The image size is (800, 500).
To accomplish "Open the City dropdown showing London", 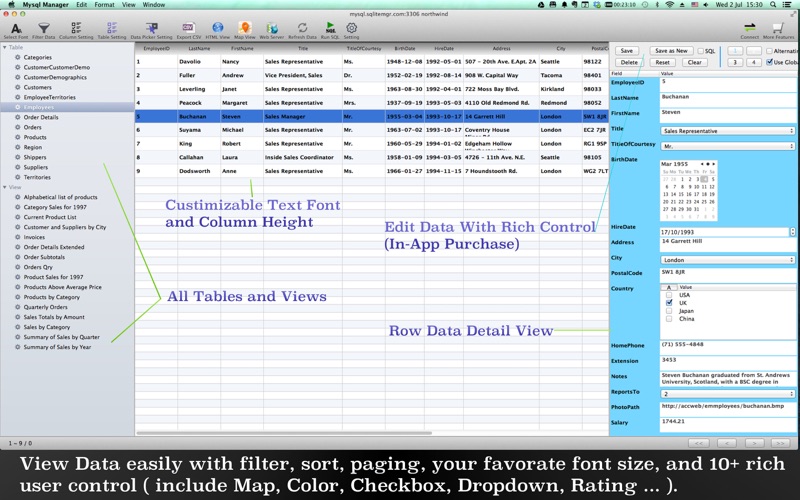I will [728, 260].
